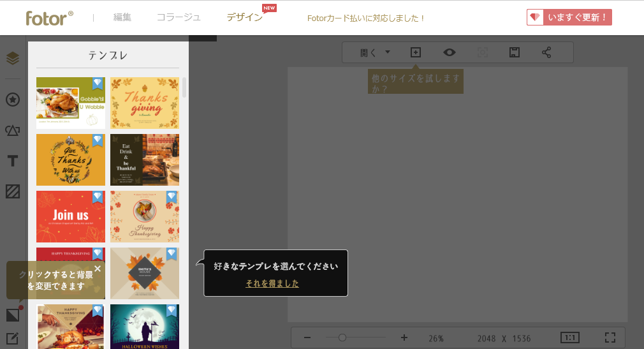
Task: Select the Happy Thanksgiving turkey dinner template
Action: click(x=71, y=327)
